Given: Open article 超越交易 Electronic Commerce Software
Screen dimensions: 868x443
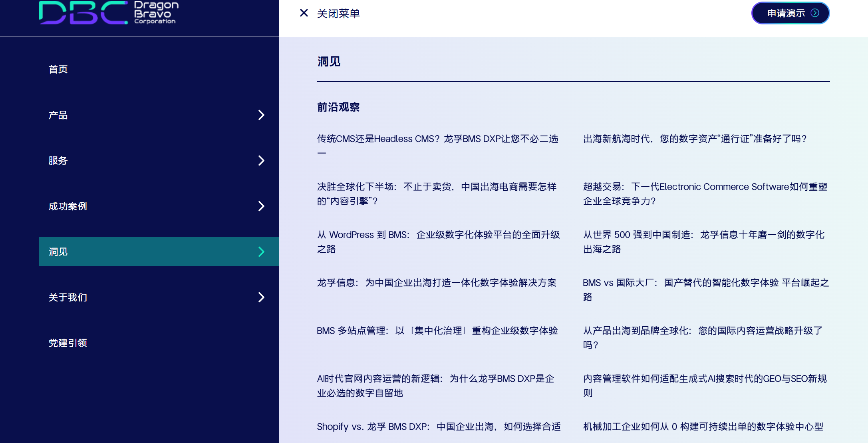Looking at the screenshot, I should (705, 194).
